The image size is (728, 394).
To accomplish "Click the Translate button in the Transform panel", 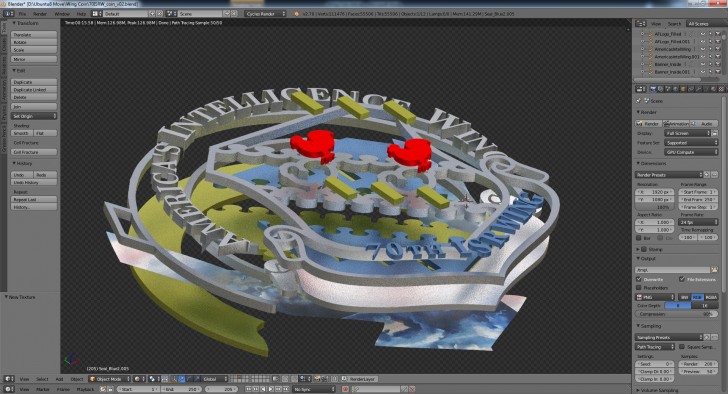I will coord(34,35).
